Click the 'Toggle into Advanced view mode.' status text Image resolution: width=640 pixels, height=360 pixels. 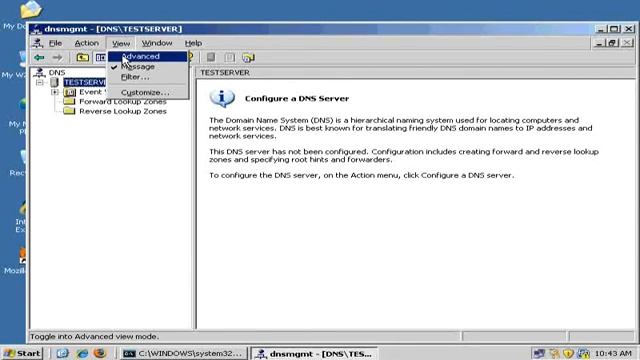[94, 336]
